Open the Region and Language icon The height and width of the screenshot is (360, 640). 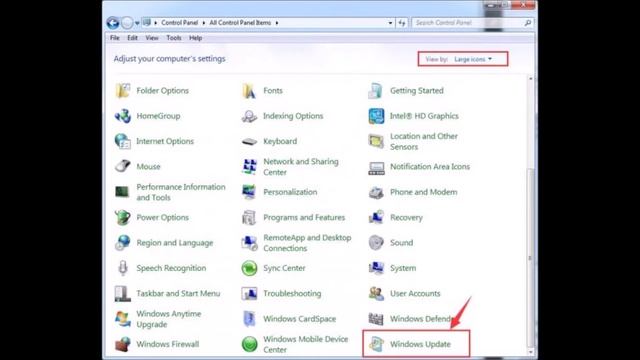point(122,243)
